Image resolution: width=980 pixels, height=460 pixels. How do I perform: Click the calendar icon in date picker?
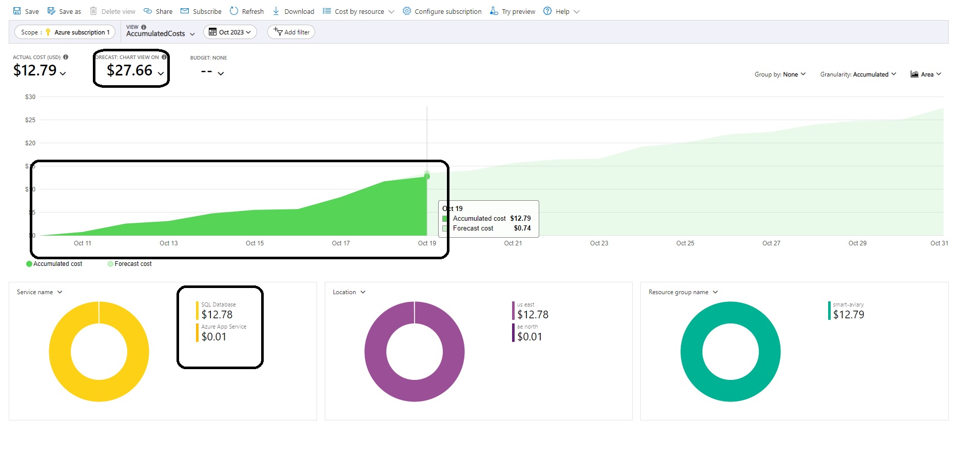(x=212, y=32)
